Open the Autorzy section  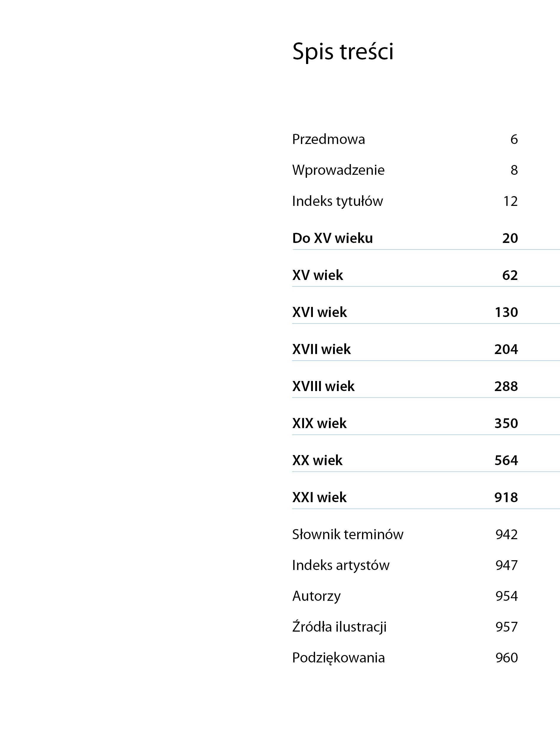316,596
